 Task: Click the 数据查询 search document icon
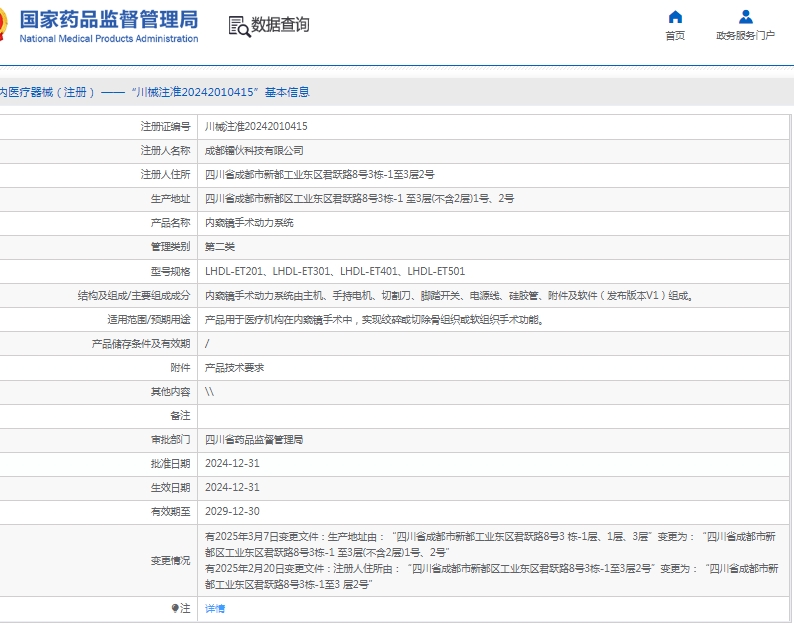(x=239, y=26)
